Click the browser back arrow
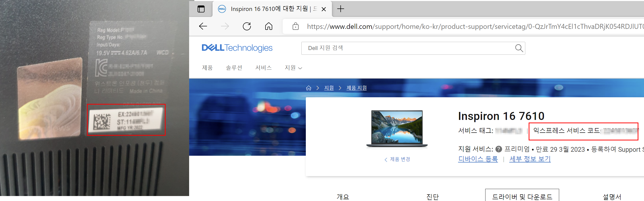The width and height of the screenshot is (644, 201). tap(203, 26)
